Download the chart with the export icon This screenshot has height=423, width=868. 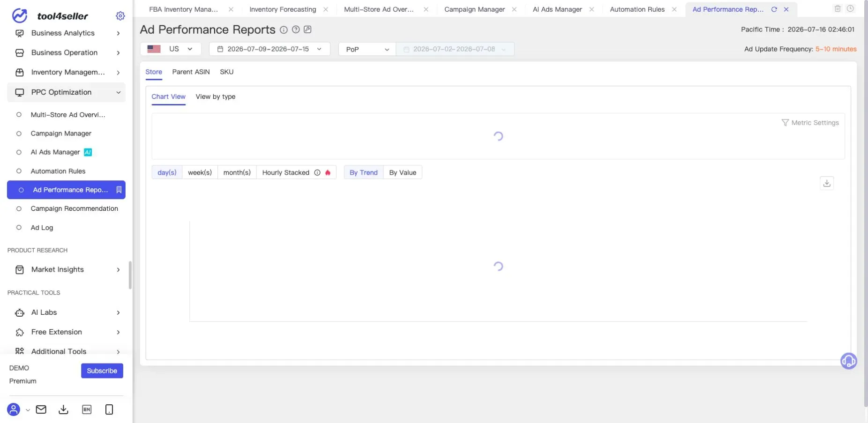(827, 183)
